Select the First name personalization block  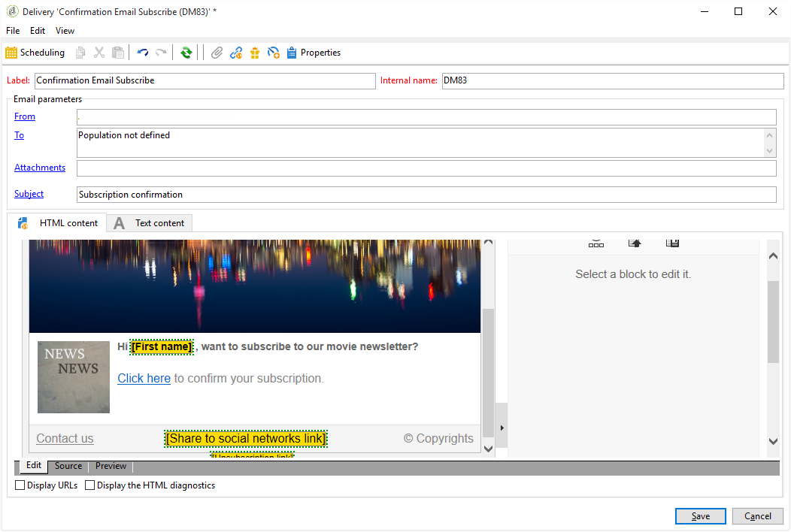pos(162,347)
